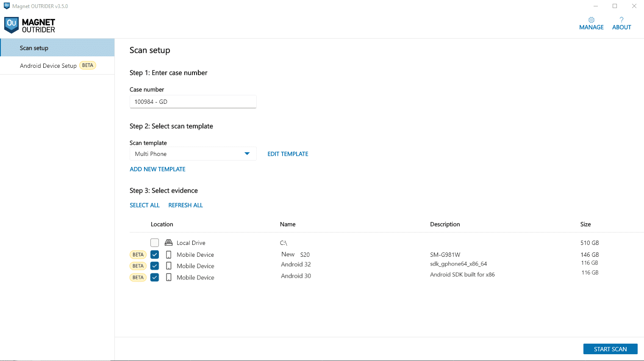This screenshot has width=644, height=361.
Task: Click the 'Android 32' name cell
Action: 296,264
